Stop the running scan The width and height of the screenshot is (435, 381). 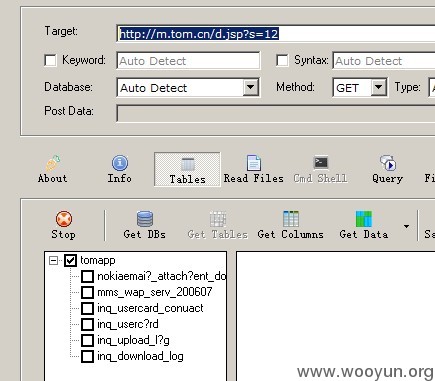tap(63, 225)
